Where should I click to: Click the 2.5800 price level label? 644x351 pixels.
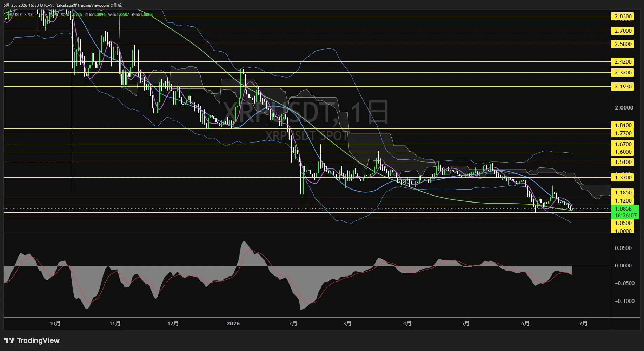pyautogui.click(x=623, y=44)
